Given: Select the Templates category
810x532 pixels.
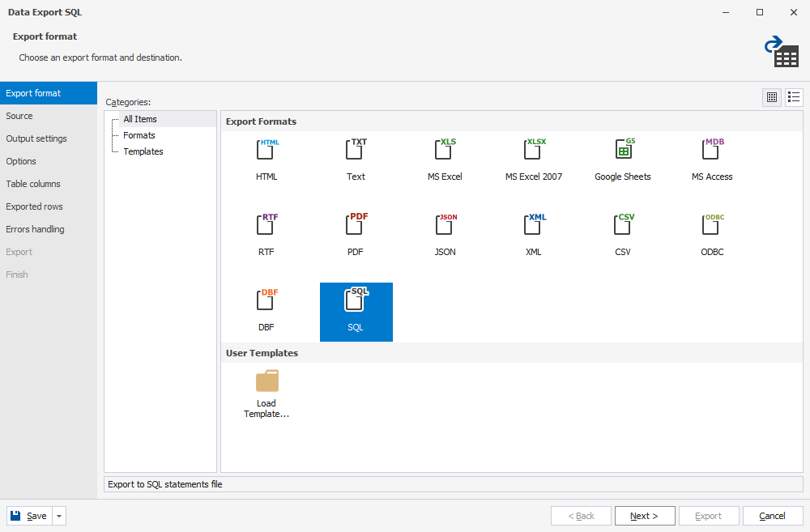Looking at the screenshot, I should pyautogui.click(x=143, y=151).
